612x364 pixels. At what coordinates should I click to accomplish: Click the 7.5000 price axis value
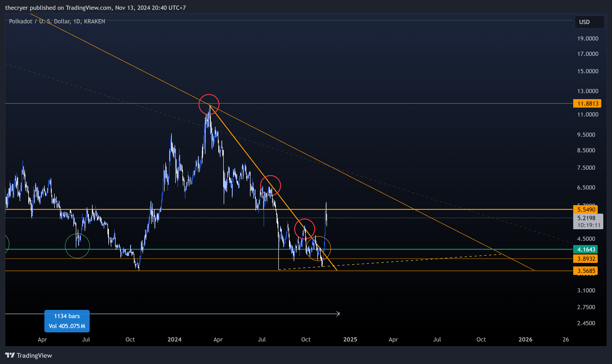pos(586,168)
